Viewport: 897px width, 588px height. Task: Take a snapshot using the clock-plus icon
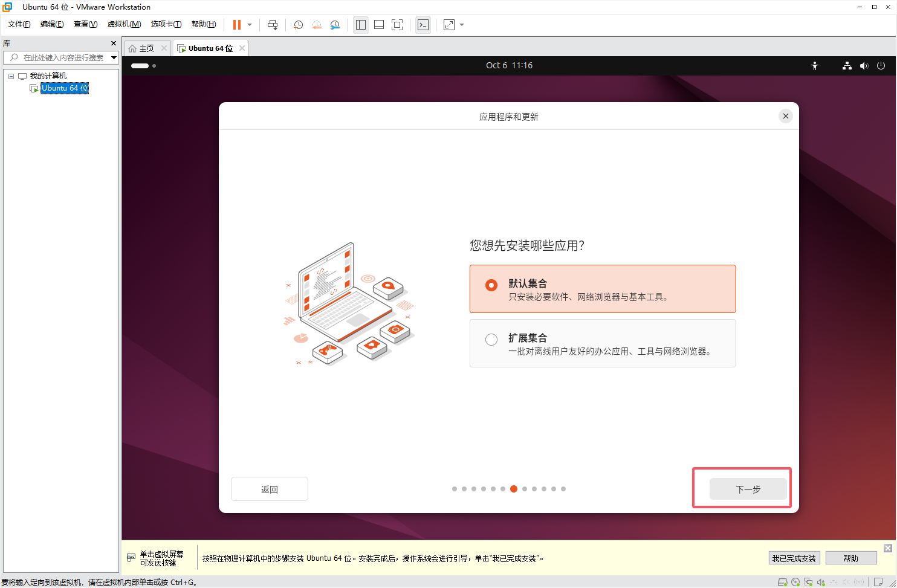(298, 25)
